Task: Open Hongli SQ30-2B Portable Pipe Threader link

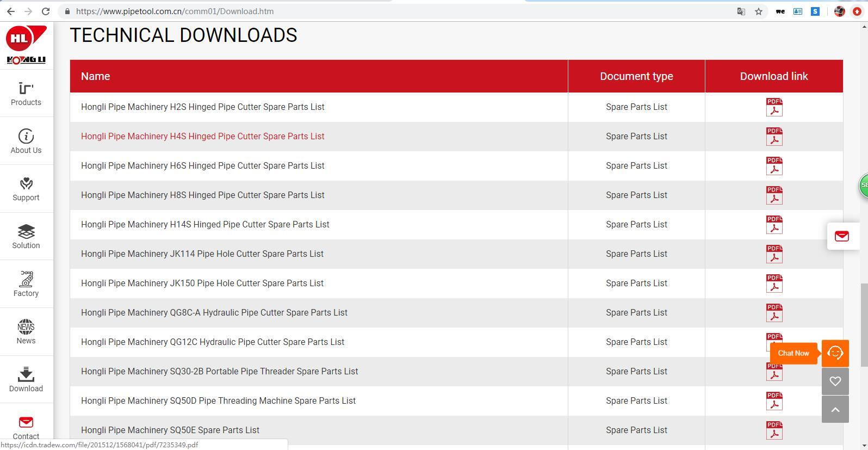Action: point(219,372)
